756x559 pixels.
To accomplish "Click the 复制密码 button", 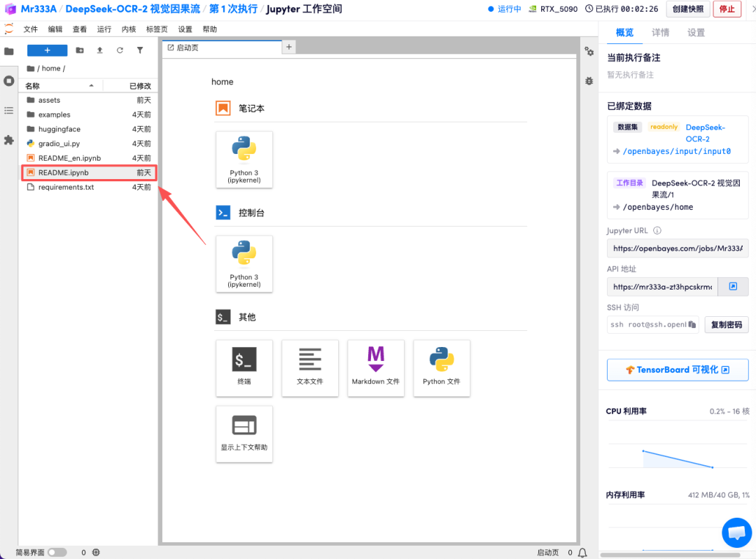I will coord(726,325).
